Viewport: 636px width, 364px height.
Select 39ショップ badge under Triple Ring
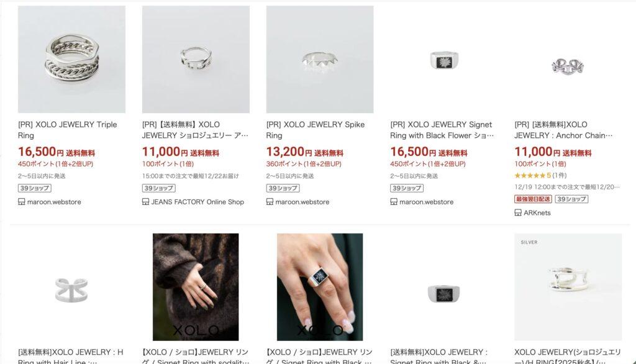(x=35, y=188)
